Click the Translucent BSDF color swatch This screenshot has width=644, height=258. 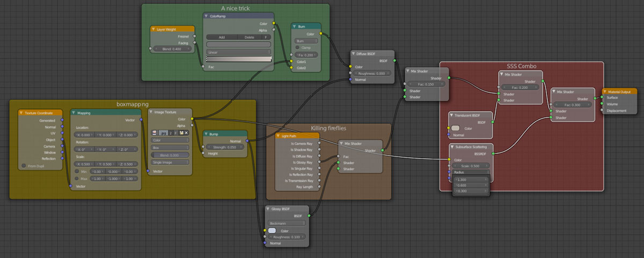tap(456, 128)
